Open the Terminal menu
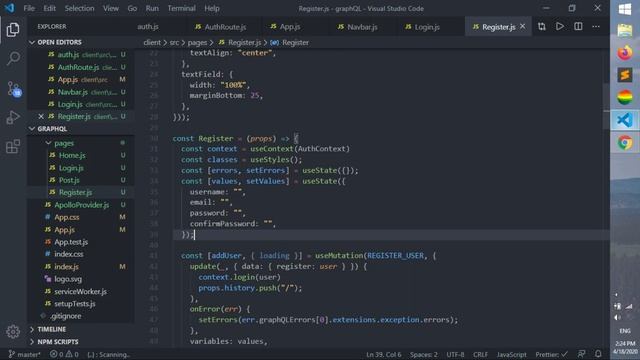 tap(181, 8)
